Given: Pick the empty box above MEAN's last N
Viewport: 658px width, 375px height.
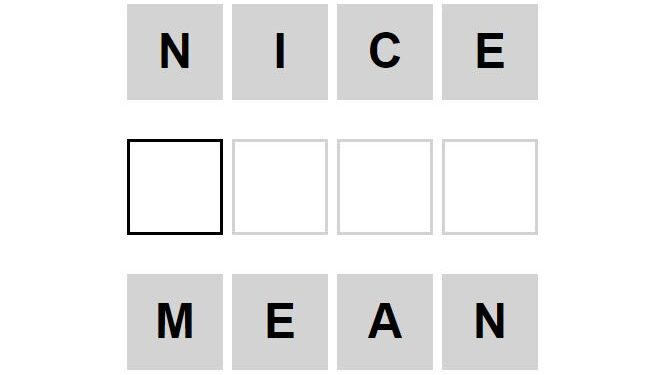Looking at the screenshot, I should (490, 187).
